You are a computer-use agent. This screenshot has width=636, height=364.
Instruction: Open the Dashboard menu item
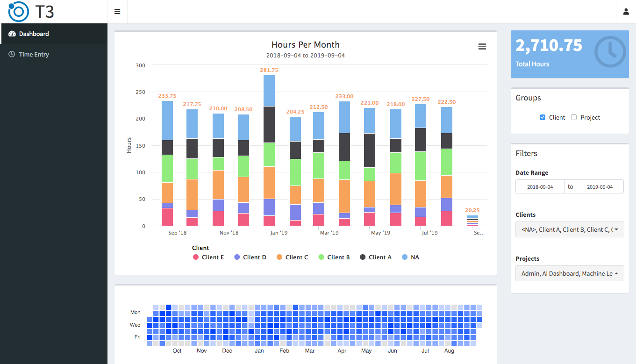(x=54, y=34)
